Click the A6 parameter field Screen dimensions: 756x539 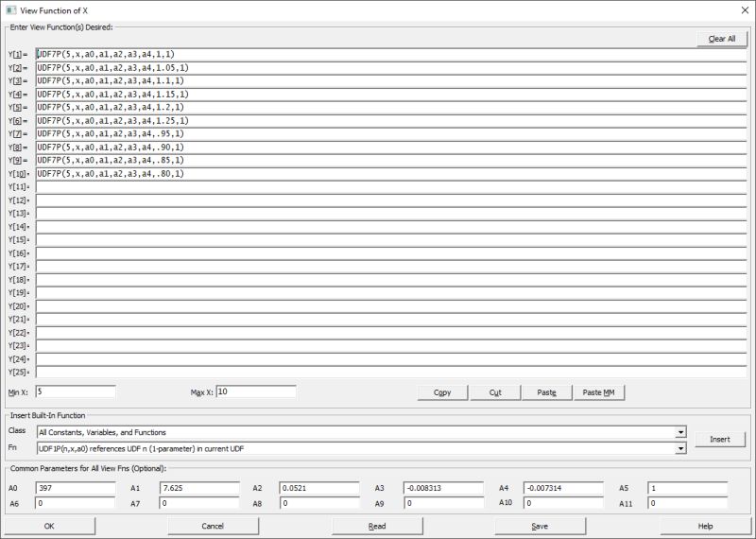[x=76, y=503]
